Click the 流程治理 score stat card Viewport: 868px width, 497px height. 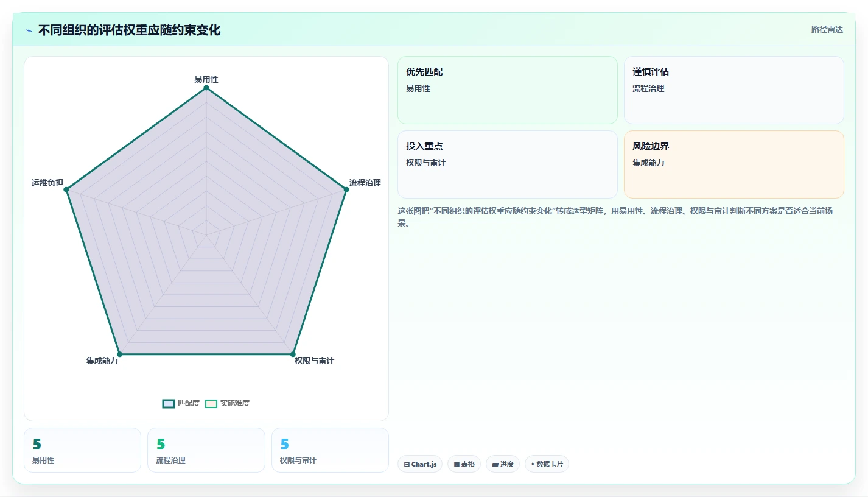(x=206, y=450)
